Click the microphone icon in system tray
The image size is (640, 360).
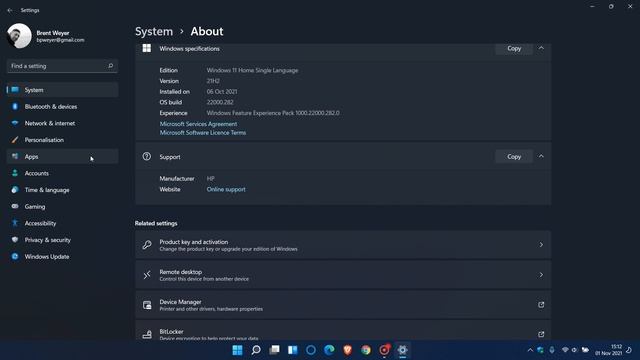(x=552, y=350)
